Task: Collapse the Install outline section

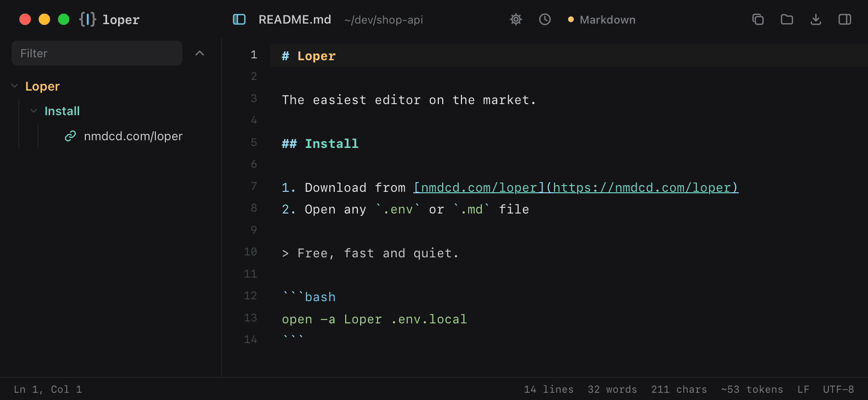Action: 34,111
